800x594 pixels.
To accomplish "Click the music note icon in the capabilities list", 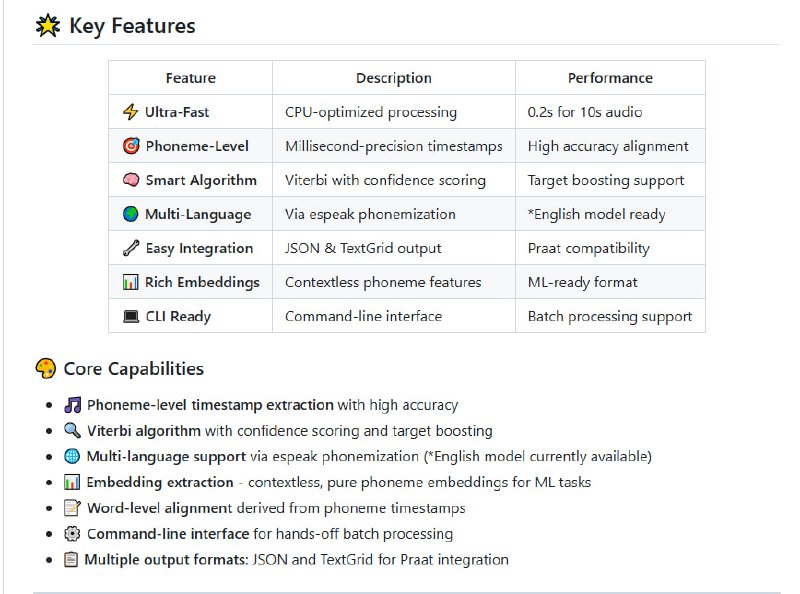I will pos(72,405).
